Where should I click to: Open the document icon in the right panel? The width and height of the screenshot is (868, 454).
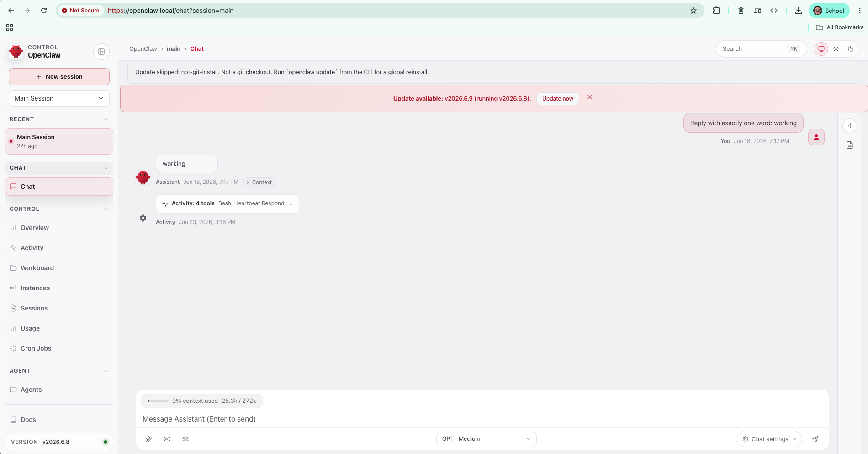850,145
